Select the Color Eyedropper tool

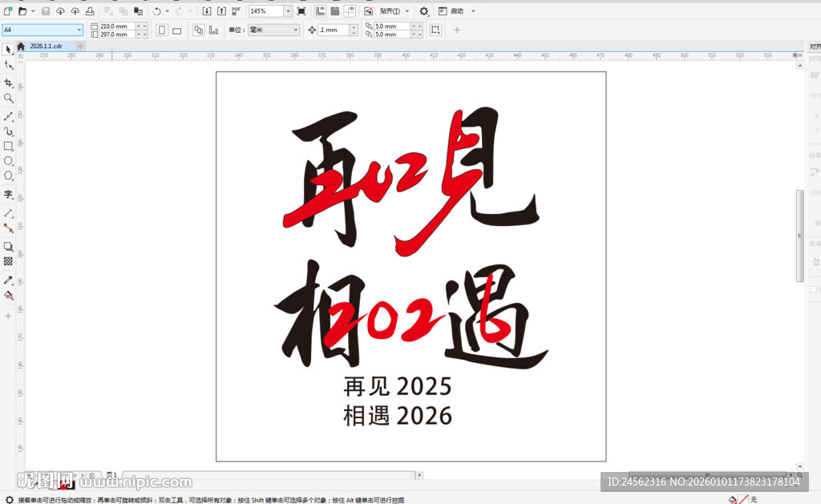[8, 280]
